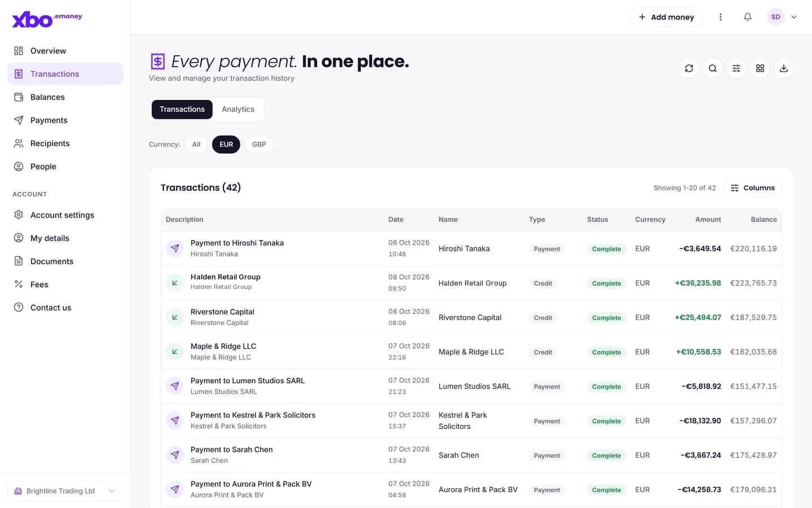
Task: Click the Riverstone Capital credit arrow icon
Action: (175, 317)
